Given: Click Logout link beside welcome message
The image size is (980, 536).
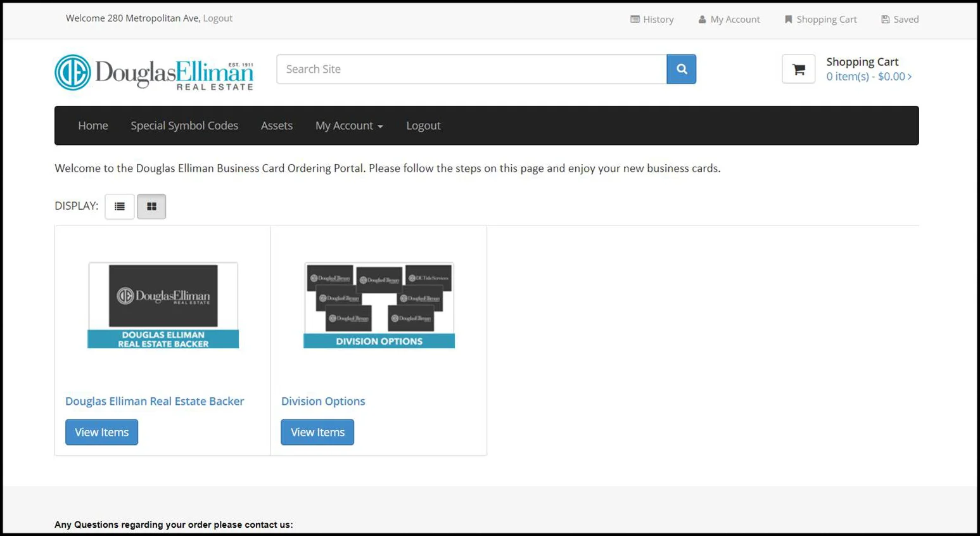Looking at the screenshot, I should pyautogui.click(x=218, y=18).
